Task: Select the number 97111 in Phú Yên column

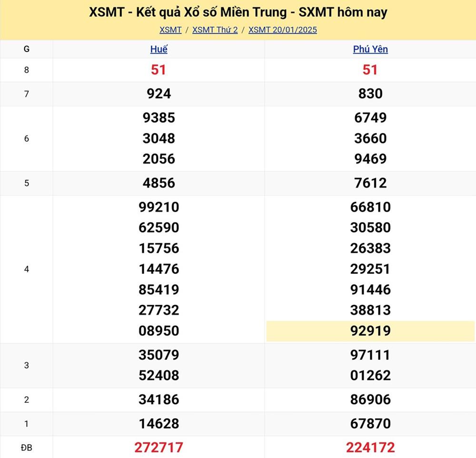Action: pyautogui.click(x=370, y=355)
